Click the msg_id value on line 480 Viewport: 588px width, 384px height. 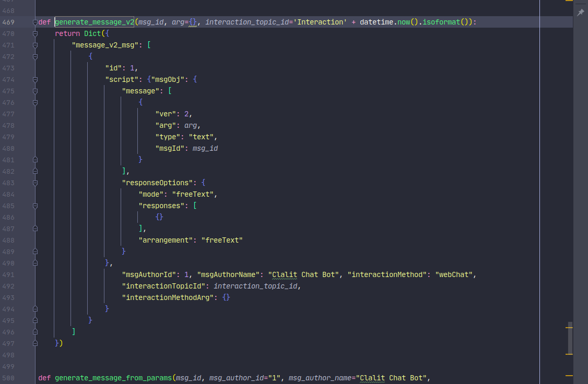click(205, 149)
